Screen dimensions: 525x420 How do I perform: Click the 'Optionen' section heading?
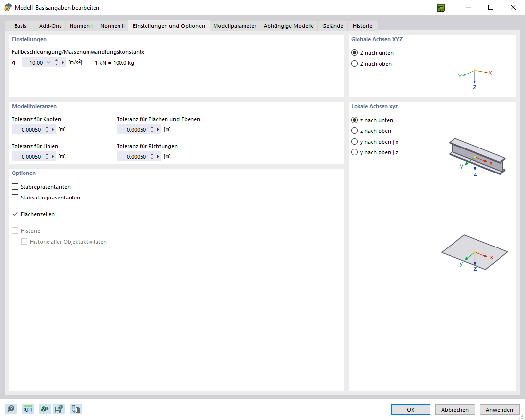[24, 173]
